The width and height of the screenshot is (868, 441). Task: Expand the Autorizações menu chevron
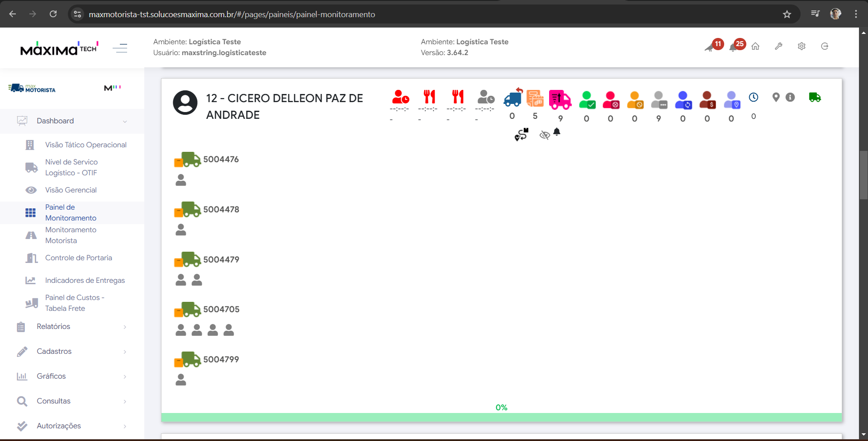125,426
